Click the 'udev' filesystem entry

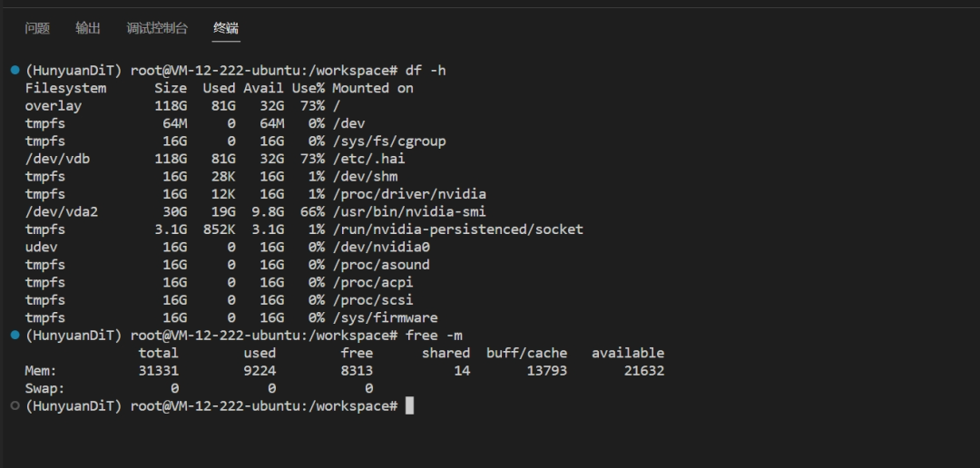point(41,247)
